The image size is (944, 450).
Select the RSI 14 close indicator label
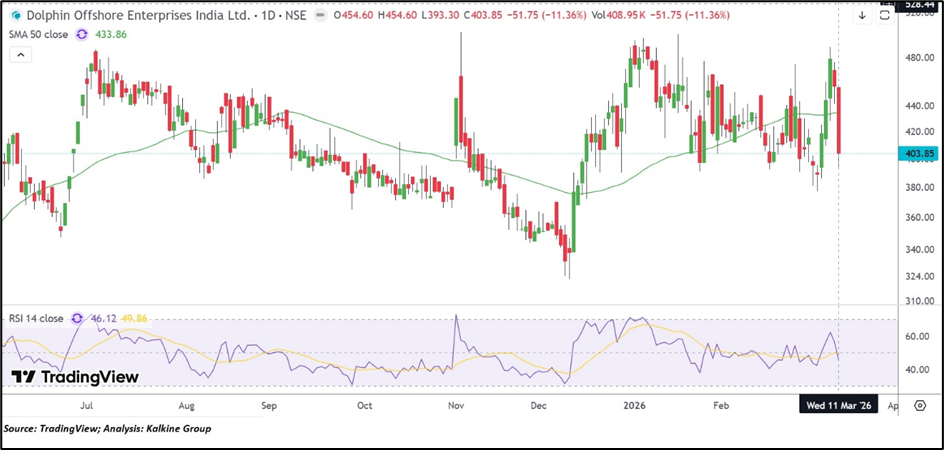coord(32,318)
